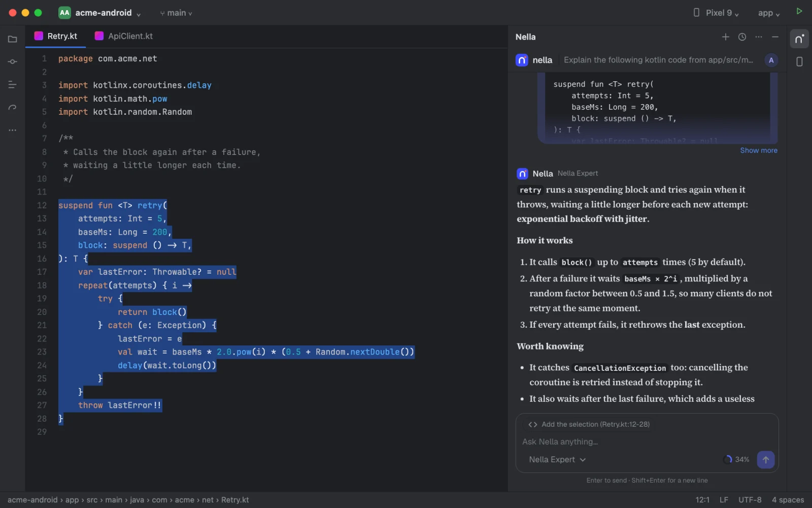This screenshot has height=508, width=812.
Task: Click the Resource Manager sidebar icon
Action: [13, 108]
